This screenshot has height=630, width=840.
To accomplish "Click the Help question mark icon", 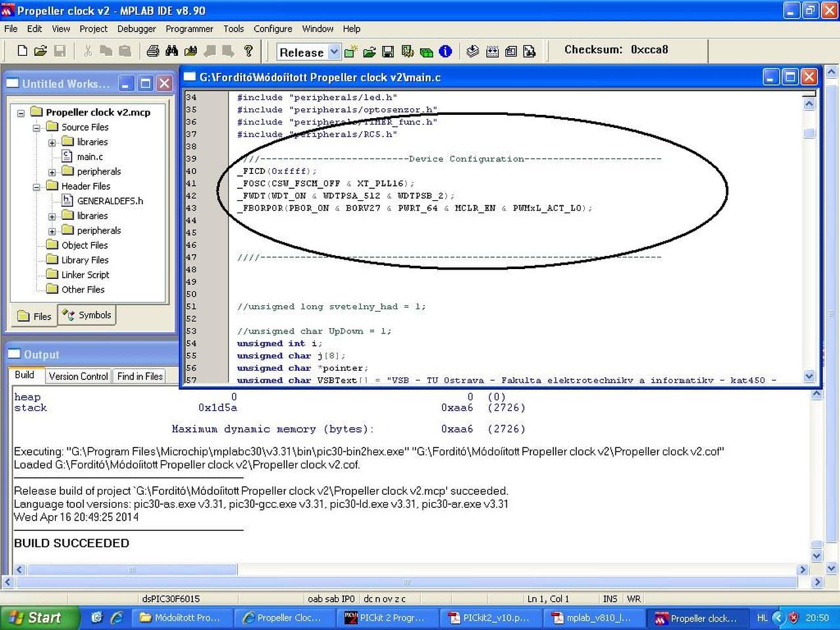I will 248,51.
